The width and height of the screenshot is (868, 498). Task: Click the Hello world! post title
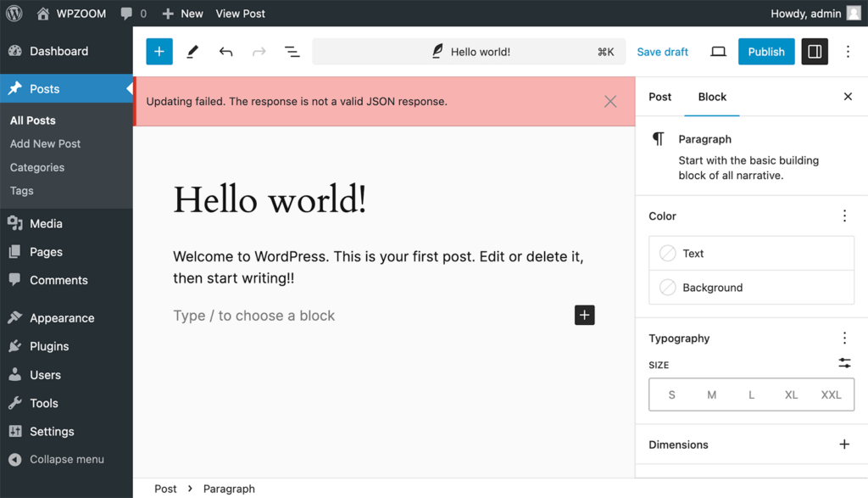pyautogui.click(x=270, y=200)
